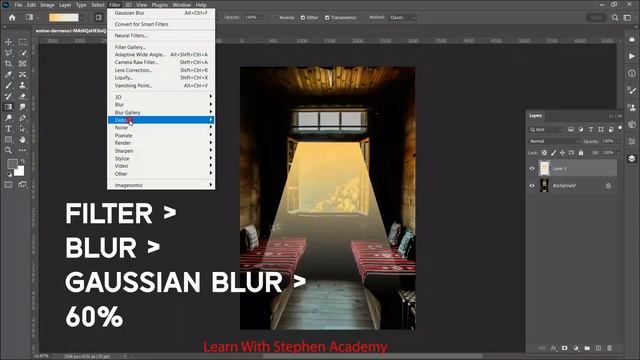Click Create adjustment layer icon
Screen dimensions: 640x360
(x=576, y=348)
